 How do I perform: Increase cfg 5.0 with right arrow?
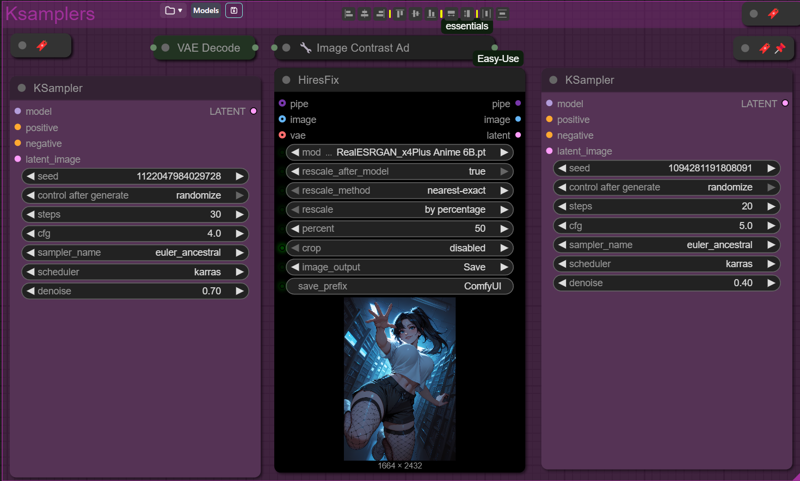771,225
